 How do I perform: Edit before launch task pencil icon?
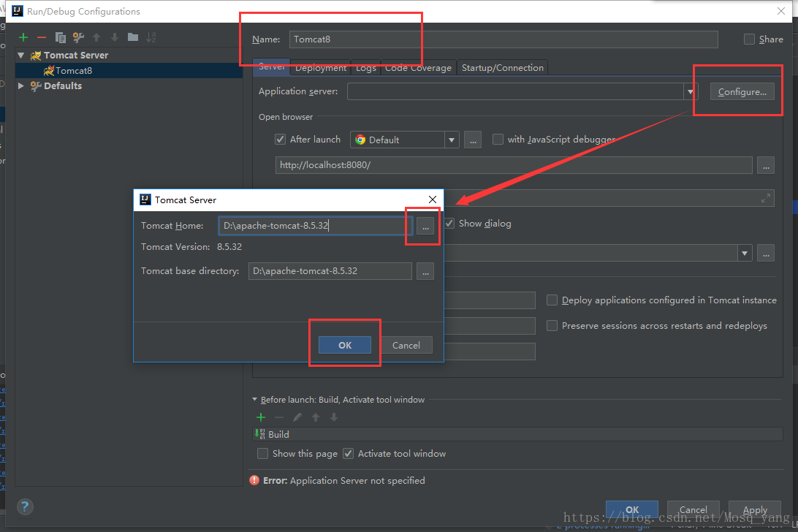point(297,417)
